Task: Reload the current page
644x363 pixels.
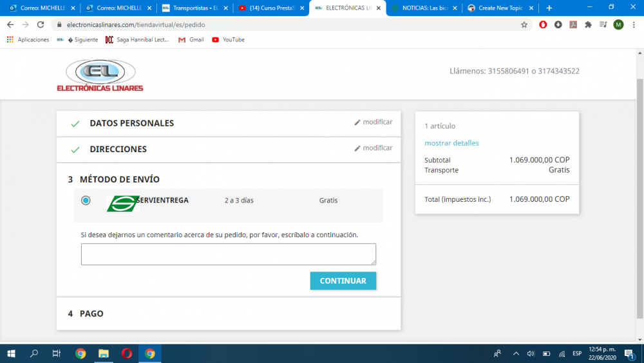Action: [x=40, y=25]
